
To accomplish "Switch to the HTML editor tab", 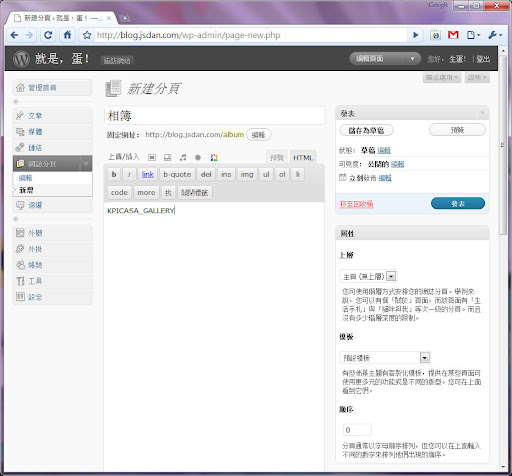I will [x=303, y=158].
